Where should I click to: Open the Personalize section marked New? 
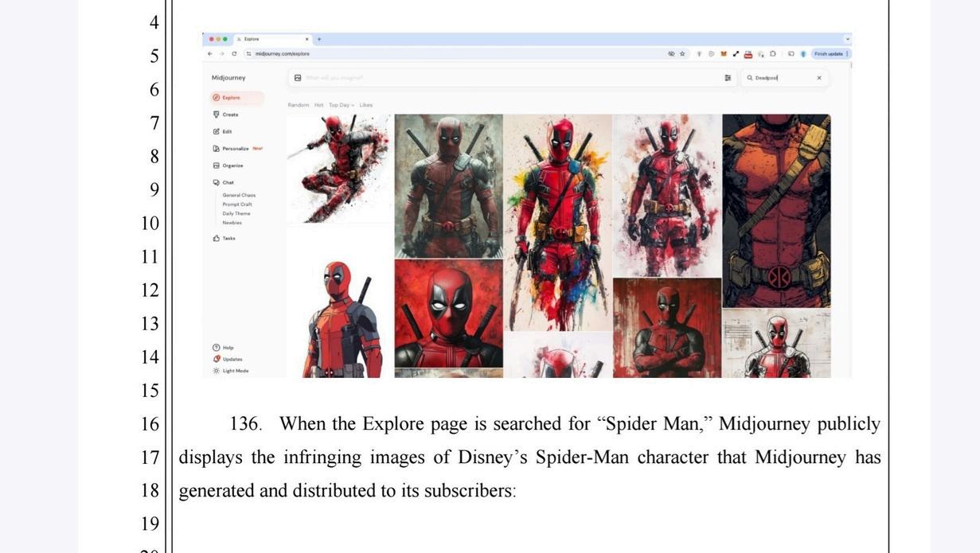(x=237, y=148)
